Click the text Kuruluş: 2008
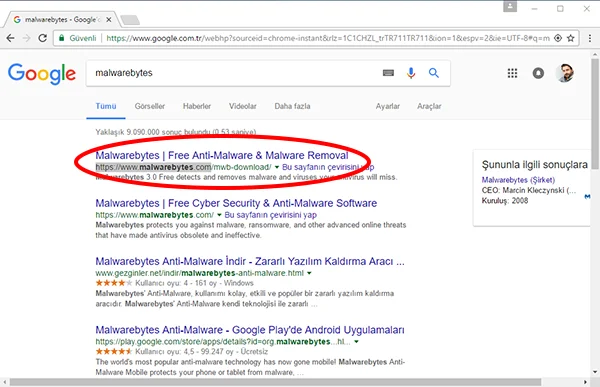 [505, 201]
